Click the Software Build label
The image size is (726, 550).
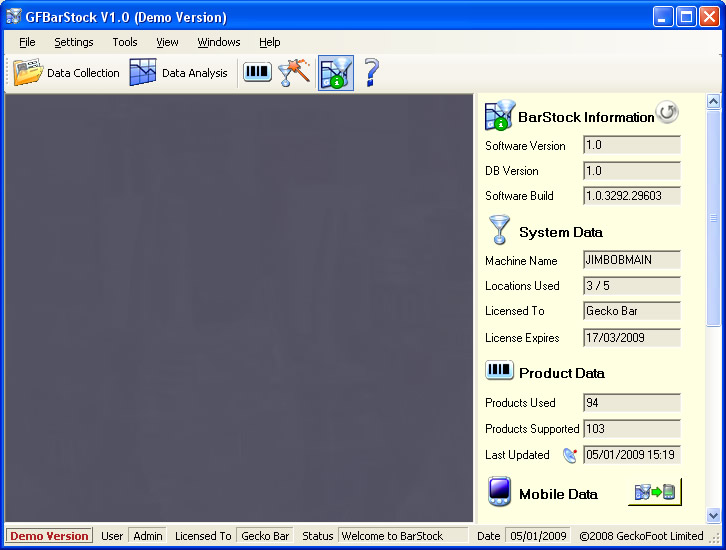point(519,196)
